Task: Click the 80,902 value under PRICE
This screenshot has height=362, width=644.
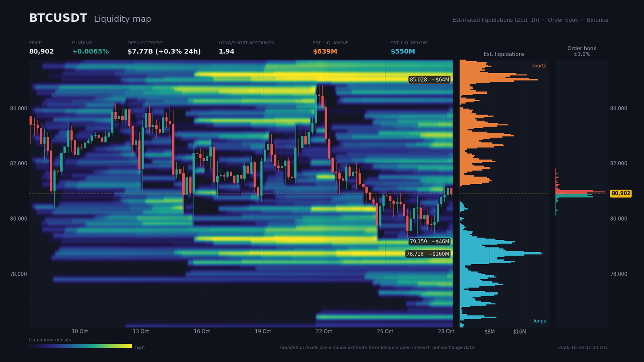Action: pyautogui.click(x=41, y=51)
